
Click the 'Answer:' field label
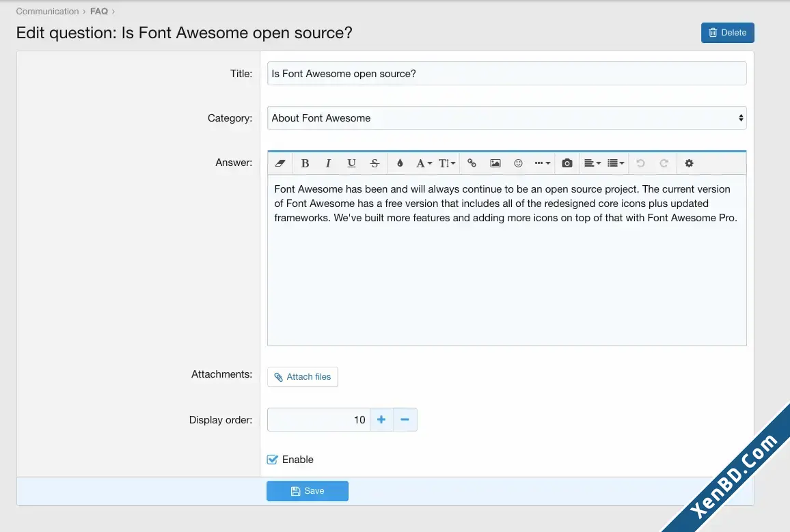[x=234, y=163]
